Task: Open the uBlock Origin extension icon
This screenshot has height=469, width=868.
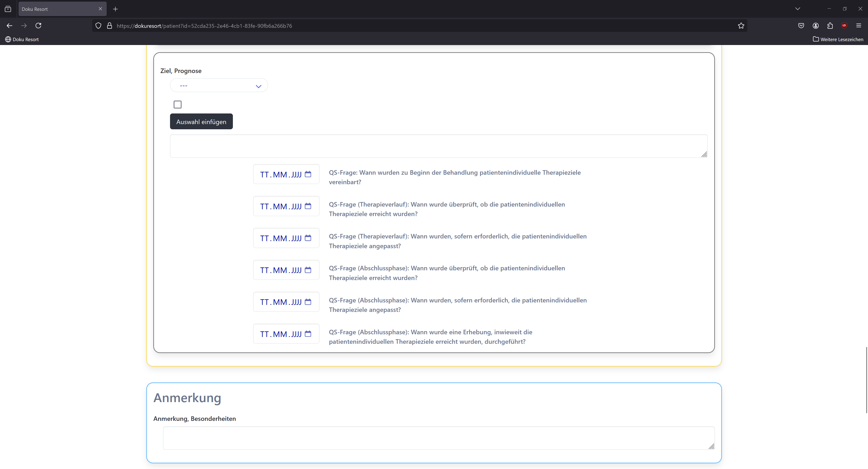Action: (844, 26)
